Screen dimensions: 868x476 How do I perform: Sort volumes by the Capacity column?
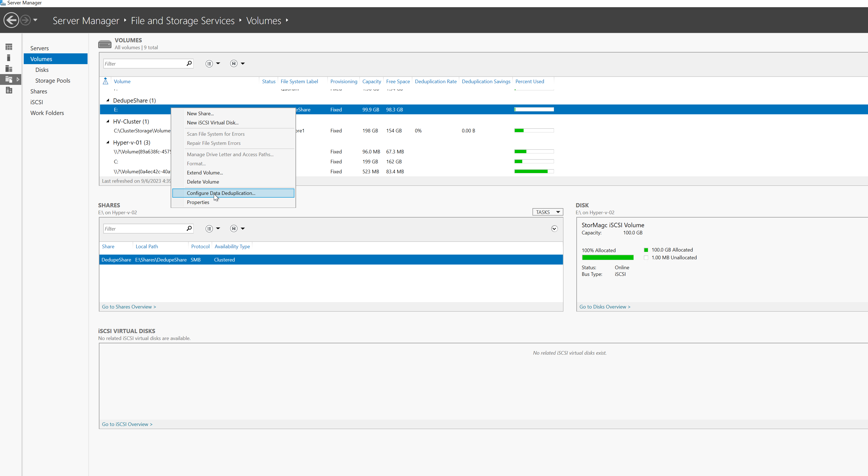pos(372,81)
